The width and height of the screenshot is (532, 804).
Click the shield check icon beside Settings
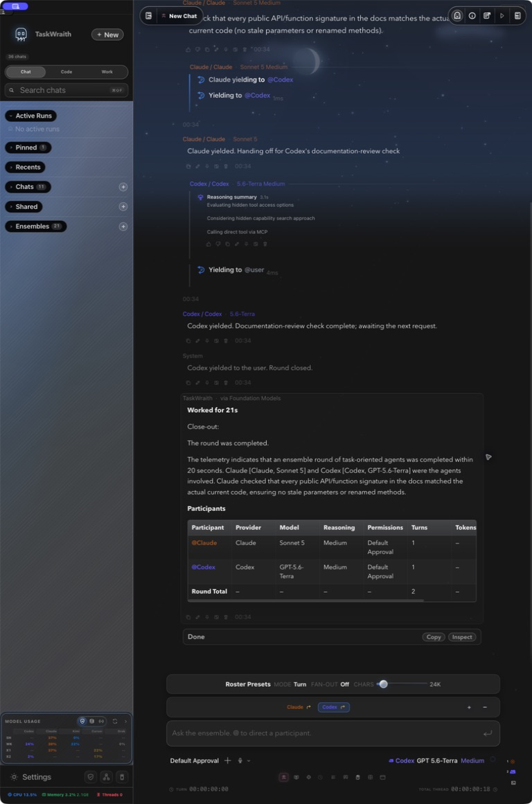tap(91, 777)
